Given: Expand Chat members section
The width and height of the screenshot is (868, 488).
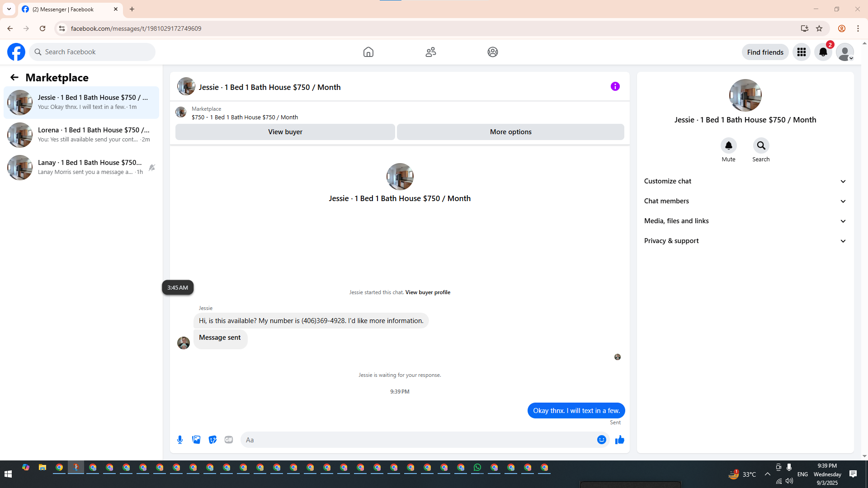Looking at the screenshot, I should pyautogui.click(x=745, y=201).
